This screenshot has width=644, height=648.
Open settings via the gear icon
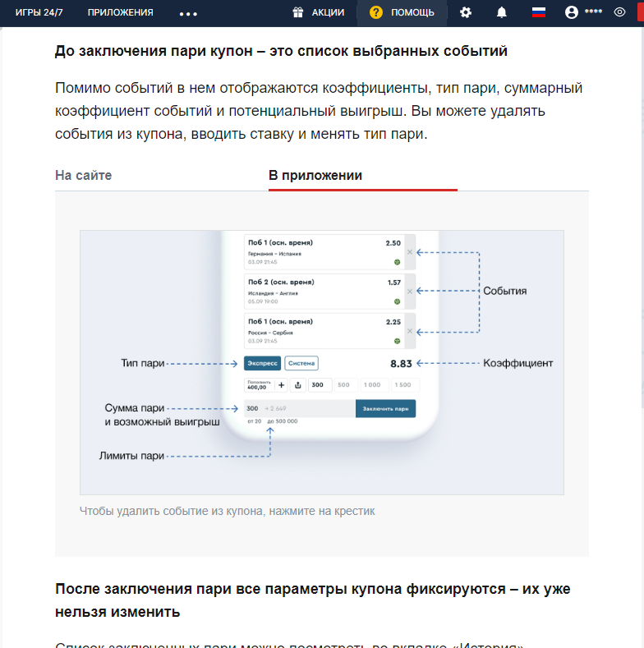pyautogui.click(x=466, y=12)
